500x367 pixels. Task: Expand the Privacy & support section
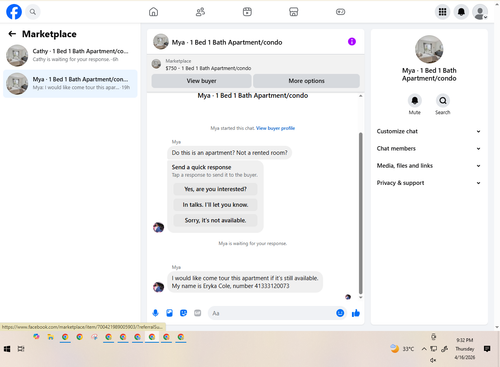coord(429,183)
